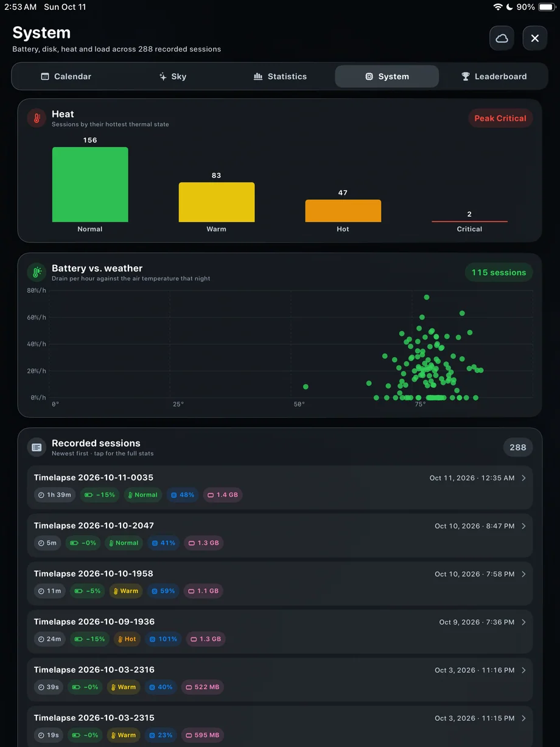Tap the Hot thermal state chip
This screenshot has height=747, width=560.
click(126, 639)
